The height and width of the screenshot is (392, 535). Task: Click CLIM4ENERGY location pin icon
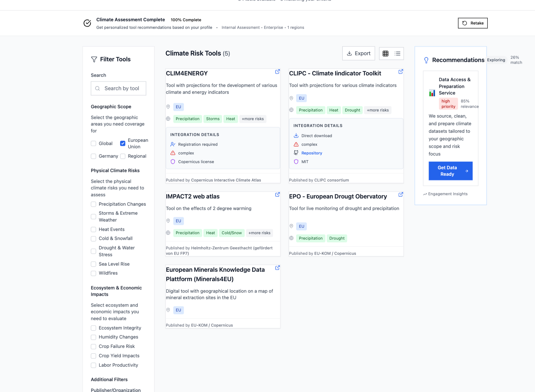pyautogui.click(x=168, y=107)
